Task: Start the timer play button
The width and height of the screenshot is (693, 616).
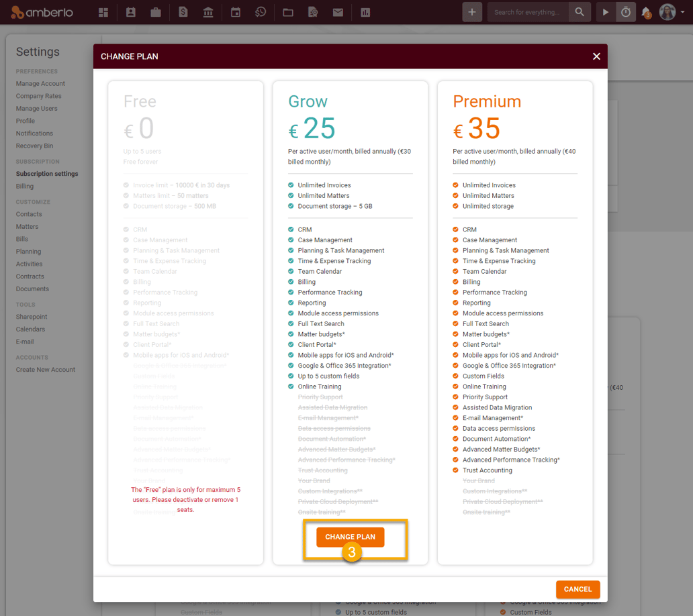Action: click(x=606, y=12)
